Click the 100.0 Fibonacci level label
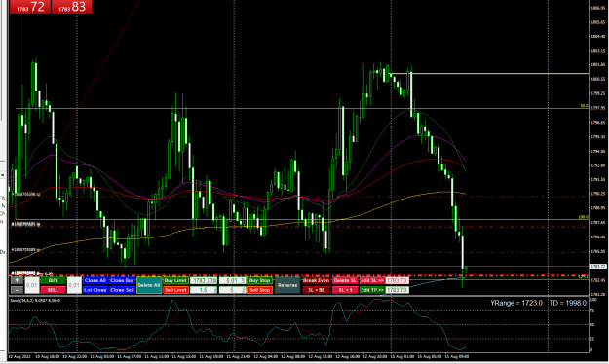The height and width of the screenshot is (364, 609). 584,217
